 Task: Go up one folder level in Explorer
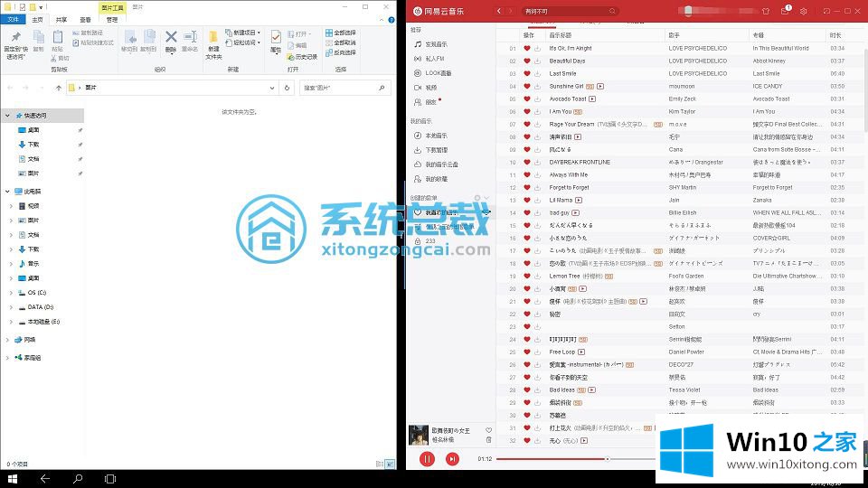click(x=59, y=88)
